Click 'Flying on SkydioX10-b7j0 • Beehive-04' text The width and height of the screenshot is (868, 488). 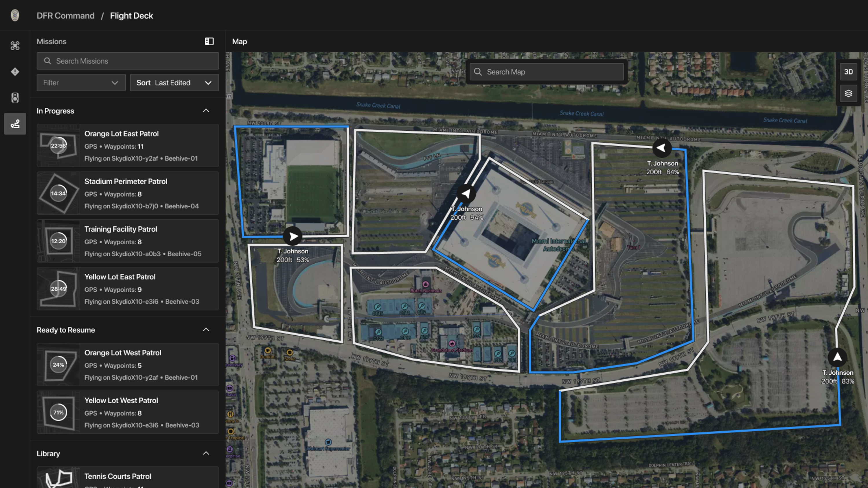(141, 206)
